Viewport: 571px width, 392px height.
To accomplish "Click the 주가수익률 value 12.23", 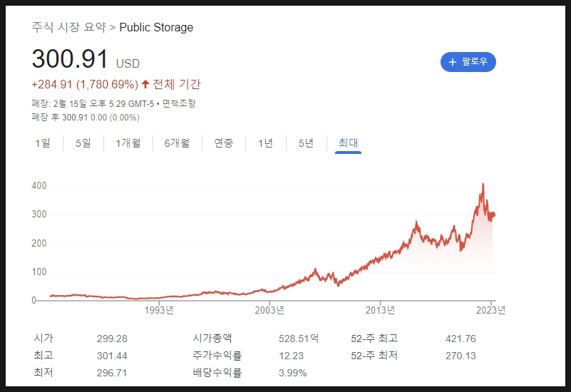I will point(292,356).
